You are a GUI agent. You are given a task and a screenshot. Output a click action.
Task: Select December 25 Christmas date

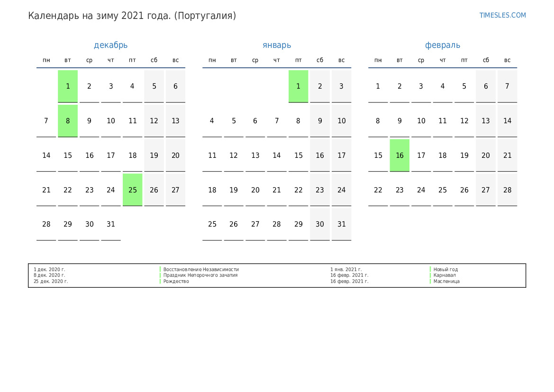[x=132, y=190]
